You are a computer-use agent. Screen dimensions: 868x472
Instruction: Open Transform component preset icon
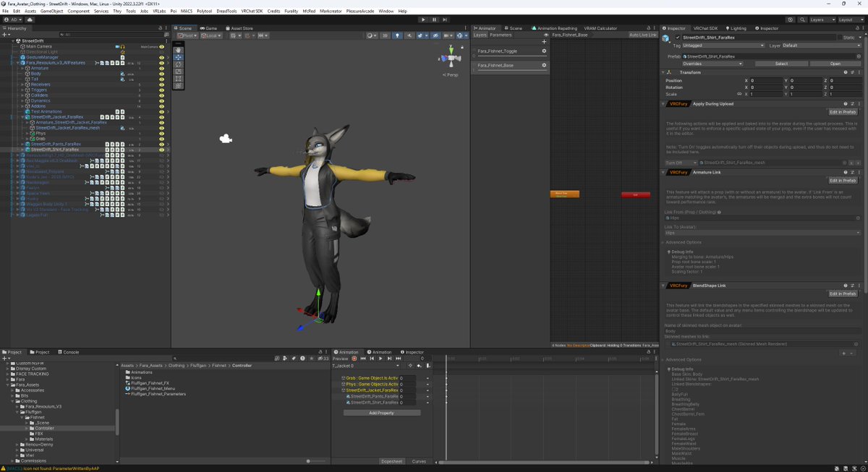(852, 72)
